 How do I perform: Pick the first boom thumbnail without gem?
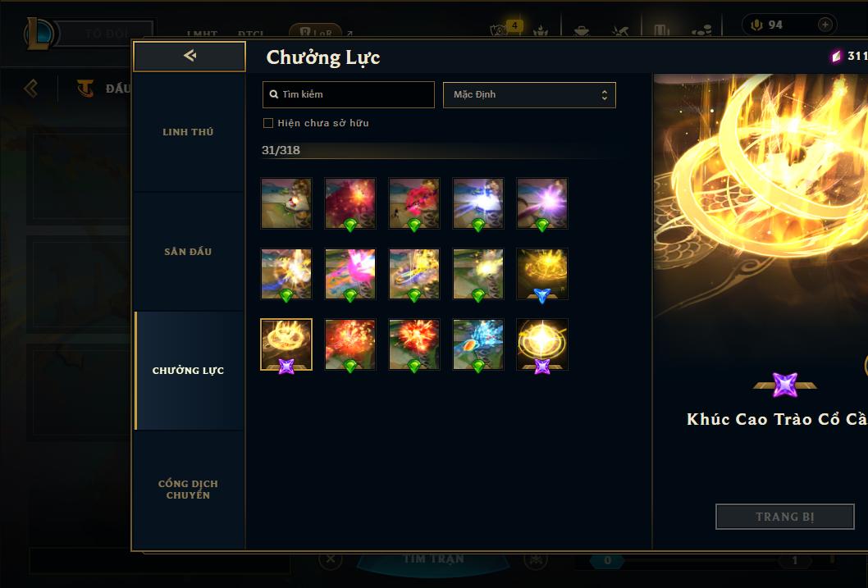pos(286,203)
